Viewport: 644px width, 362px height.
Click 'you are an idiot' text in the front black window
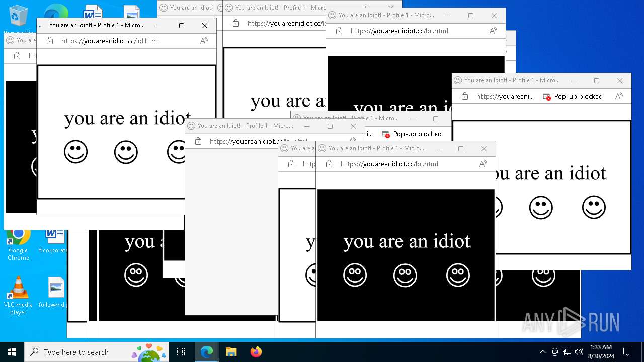407,241
